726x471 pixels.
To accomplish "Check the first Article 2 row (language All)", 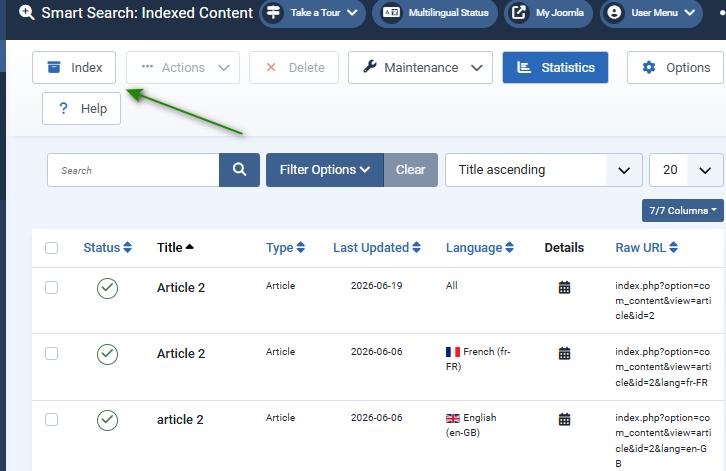I will click(51, 288).
